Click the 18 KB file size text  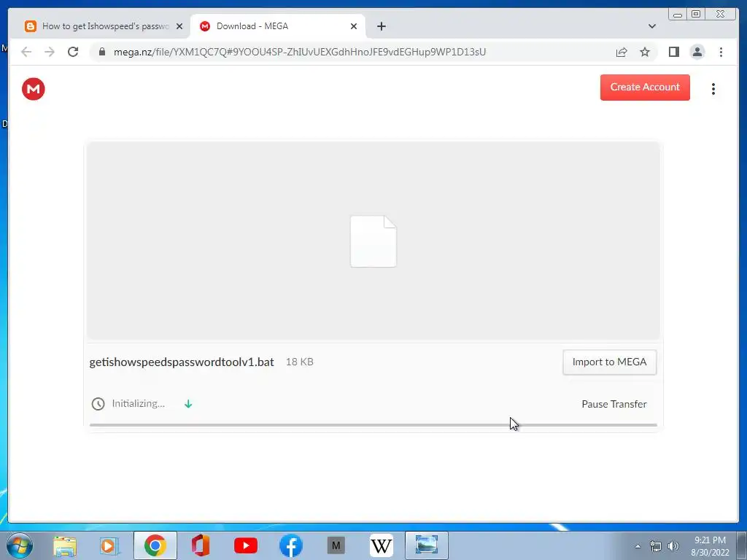[x=299, y=362]
